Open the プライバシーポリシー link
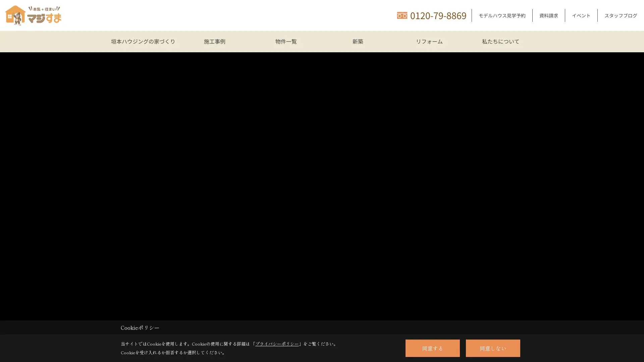 [x=277, y=344]
